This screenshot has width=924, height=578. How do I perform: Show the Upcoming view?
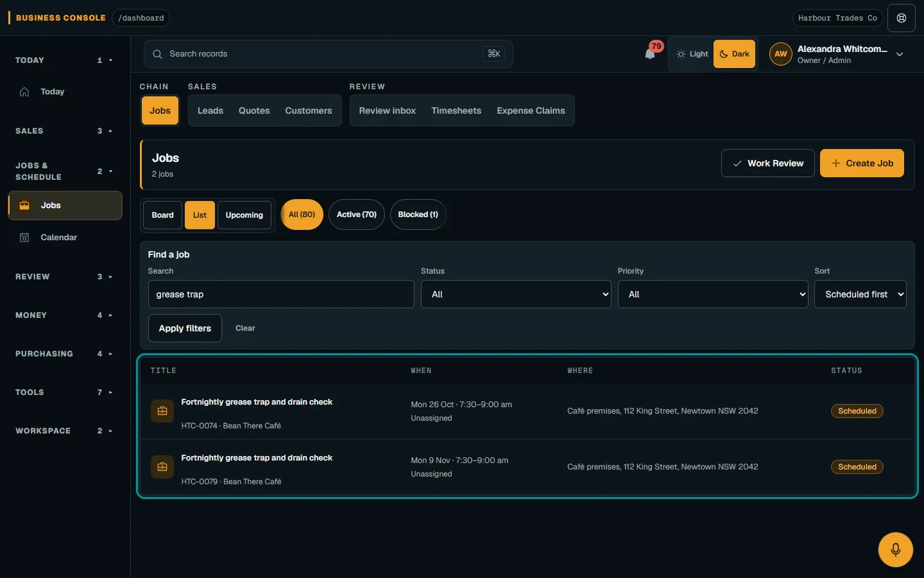[244, 215]
